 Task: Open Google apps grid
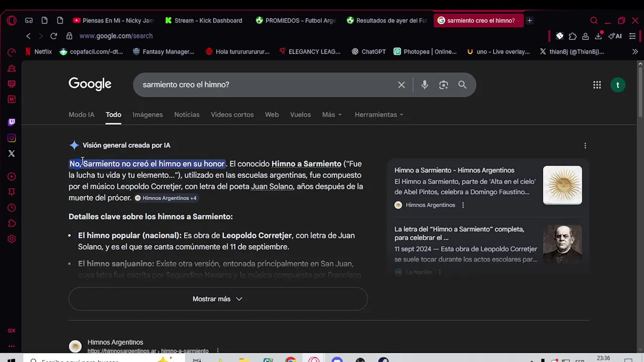coord(597,85)
